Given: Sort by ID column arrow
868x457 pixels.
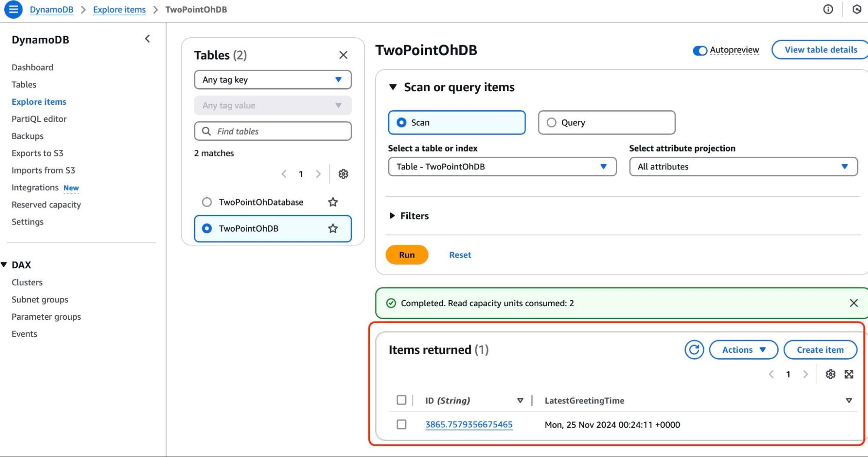Looking at the screenshot, I should tap(520, 401).
